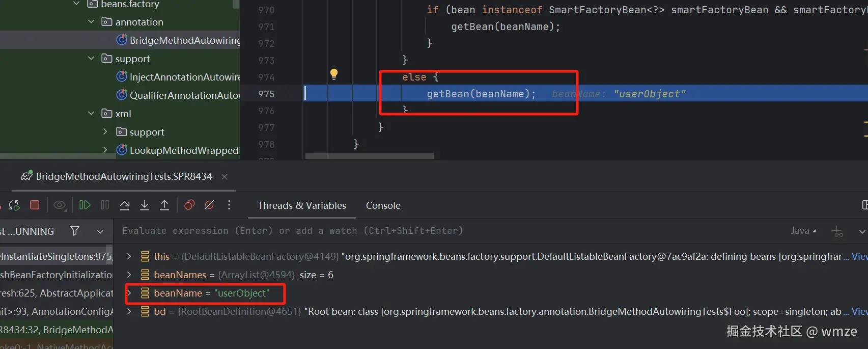Select the R8434:32 BridgeMethodA stack frame
The width and height of the screenshot is (868, 349).
(x=57, y=330)
